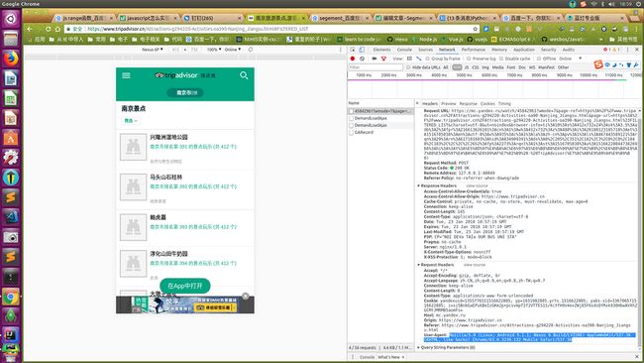Open the 马头山石桂林 attraction entry
The image size is (644, 363).
coord(185,189)
